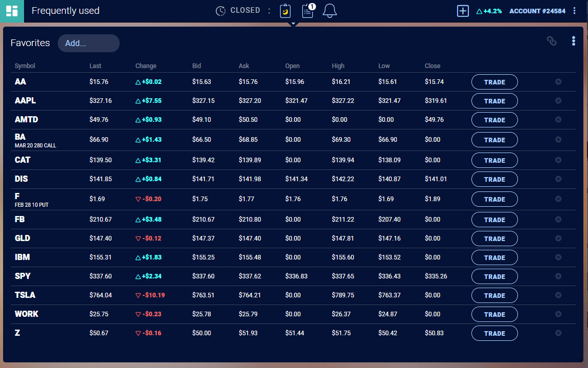Remove Z from favorites
Screen dimensions: 588x368
pyautogui.click(x=558, y=333)
